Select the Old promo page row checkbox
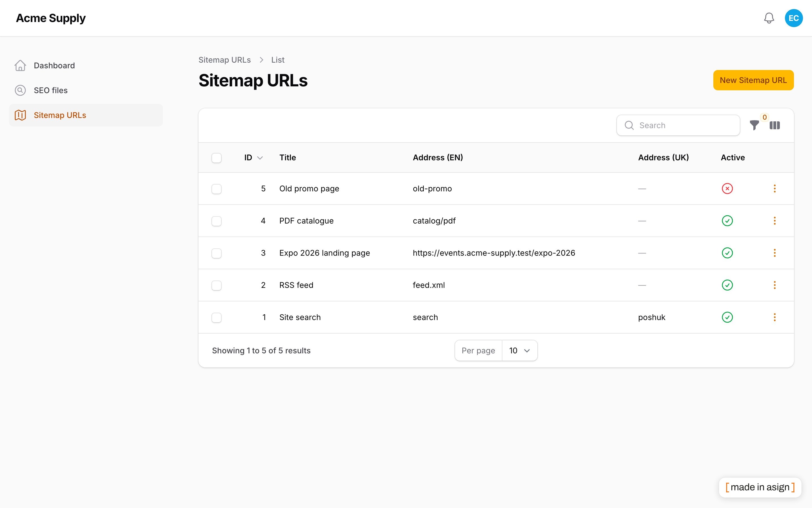Viewport: 812px width, 508px height. tap(217, 189)
